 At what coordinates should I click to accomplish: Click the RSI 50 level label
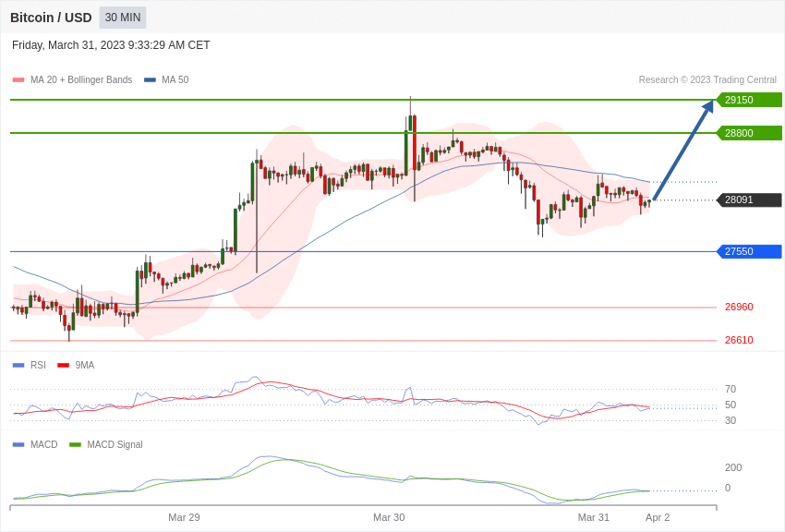(x=731, y=405)
